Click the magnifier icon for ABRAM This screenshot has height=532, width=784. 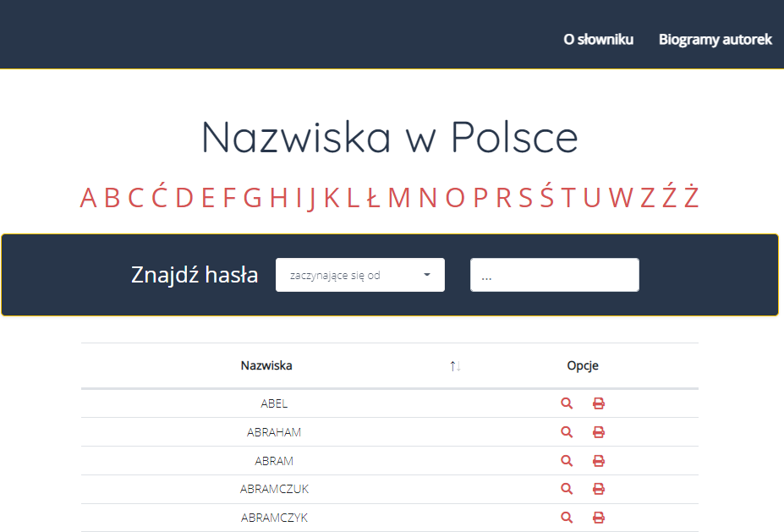[567, 461]
